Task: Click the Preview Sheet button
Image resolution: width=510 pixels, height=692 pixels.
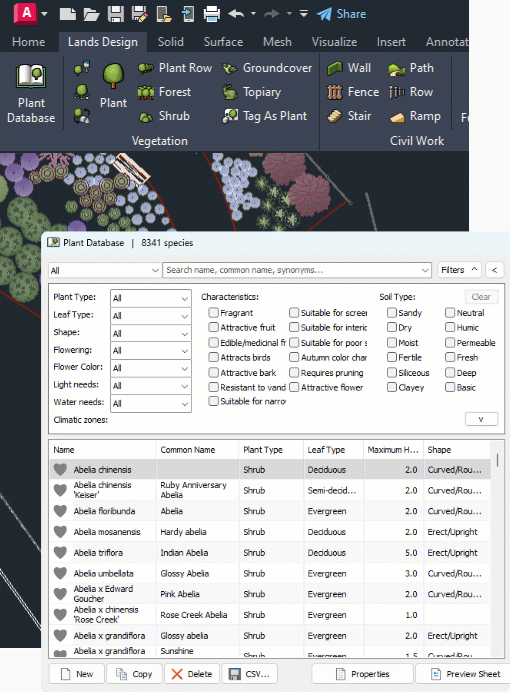Action: (463, 674)
